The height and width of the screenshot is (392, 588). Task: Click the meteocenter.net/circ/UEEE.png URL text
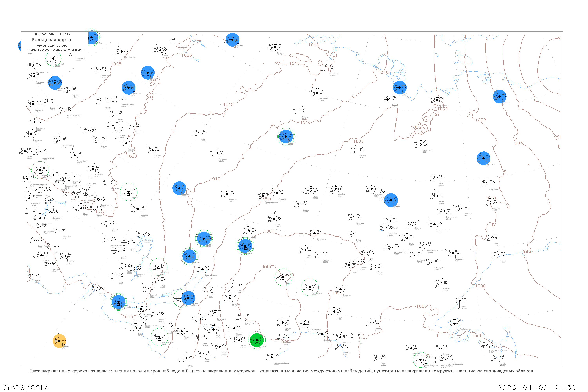pyautogui.click(x=55, y=50)
